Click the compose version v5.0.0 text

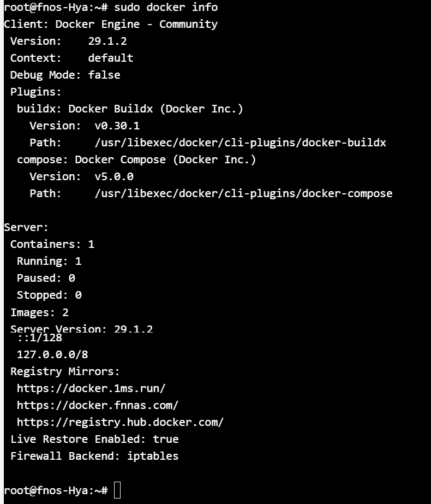point(113,176)
